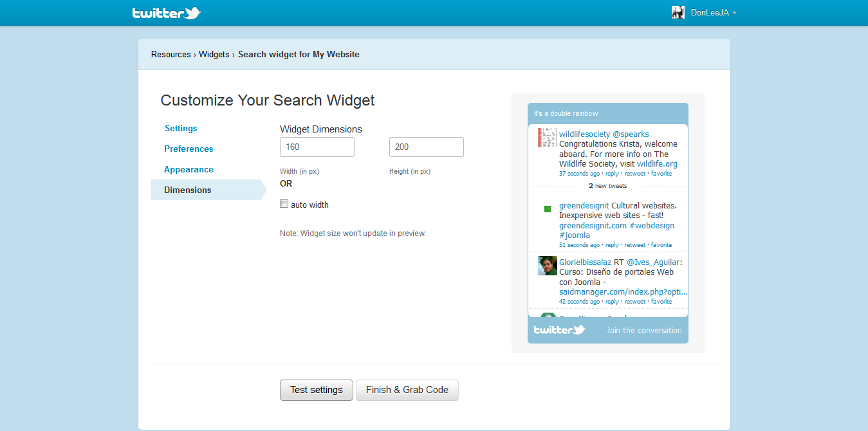
Task: Favorite the Glorielbissalaz tweet
Action: tap(661, 302)
